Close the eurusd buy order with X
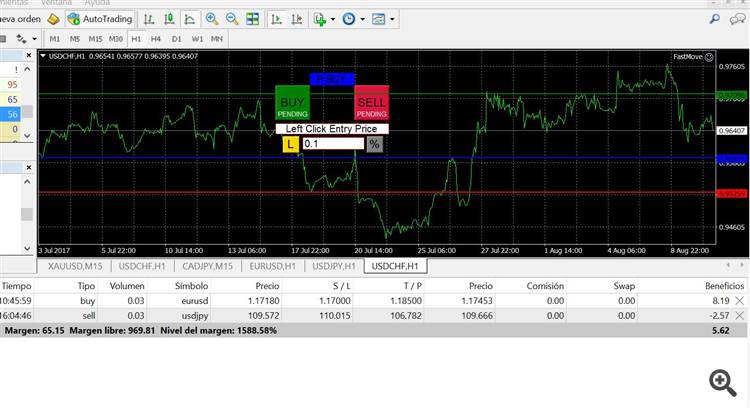The image size is (750, 409). coord(739,301)
